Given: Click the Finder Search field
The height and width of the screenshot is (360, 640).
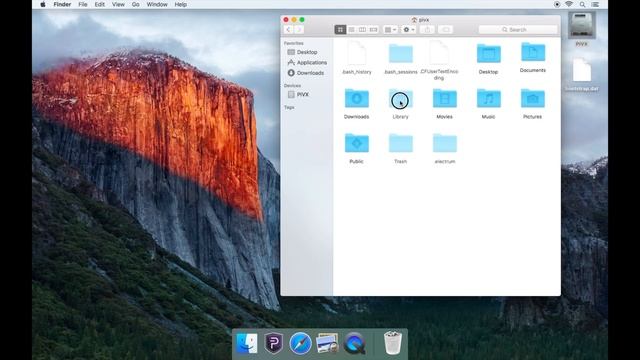Looking at the screenshot, I should (x=518, y=29).
